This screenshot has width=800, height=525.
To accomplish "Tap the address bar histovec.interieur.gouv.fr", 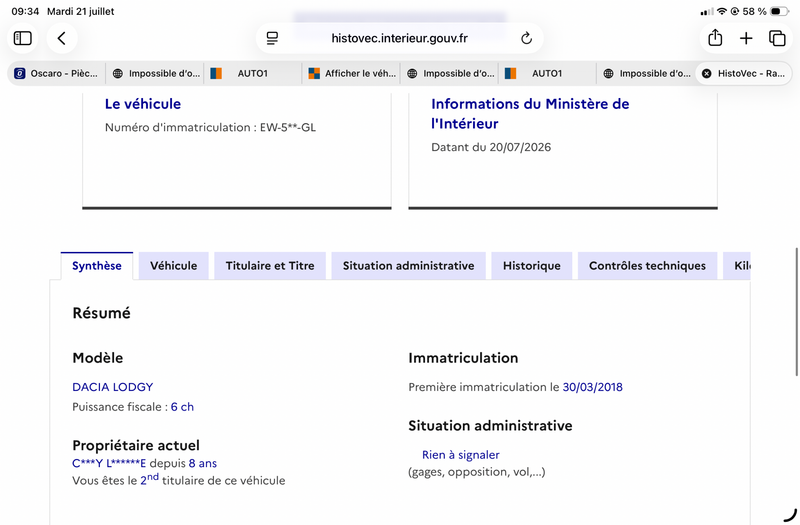I will pos(399,38).
